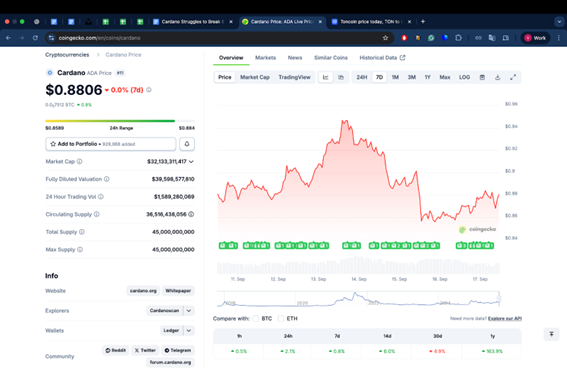This screenshot has width=567, height=368.
Task: Open the Cardanoscan explorer link
Action: click(165, 311)
